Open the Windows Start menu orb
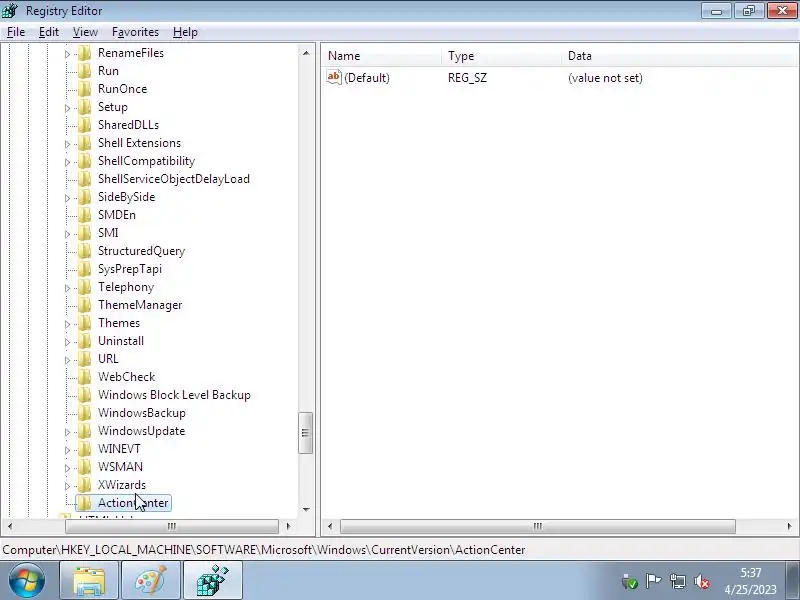This screenshot has width=800, height=600. click(x=27, y=580)
